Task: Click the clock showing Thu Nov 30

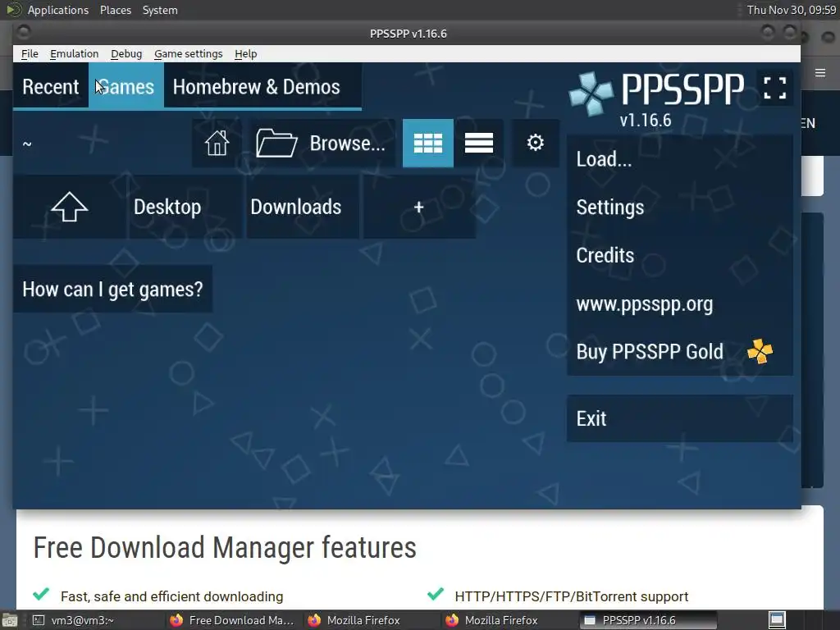Action: tap(792, 10)
